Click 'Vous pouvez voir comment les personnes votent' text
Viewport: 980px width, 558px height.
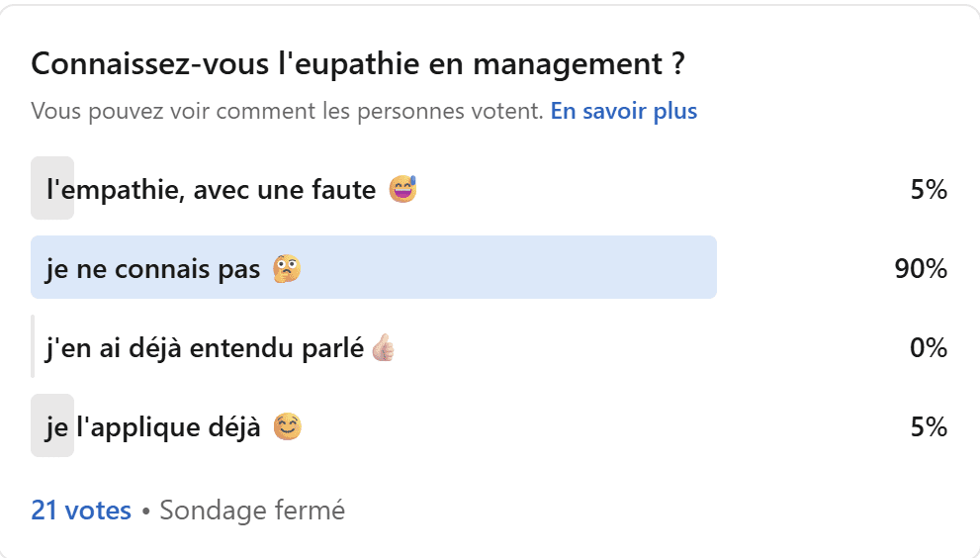[x=287, y=111]
